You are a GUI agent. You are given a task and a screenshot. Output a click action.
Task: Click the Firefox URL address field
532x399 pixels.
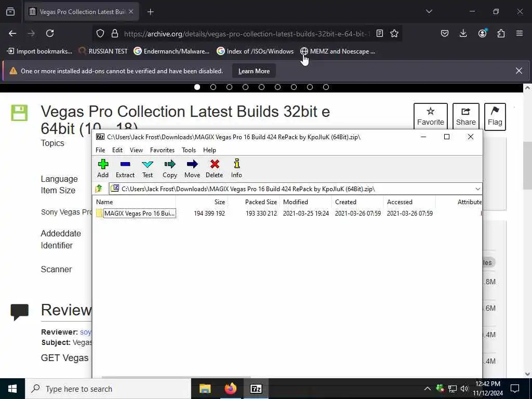[247, 34]
